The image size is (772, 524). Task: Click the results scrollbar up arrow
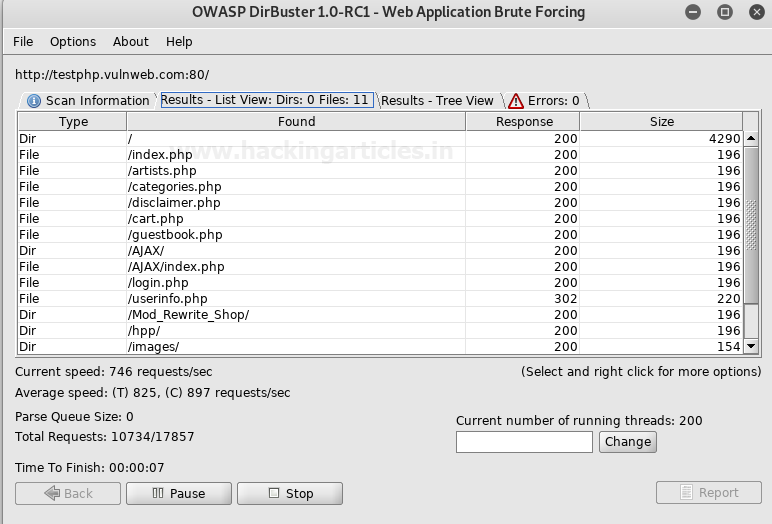tap(751, 138)
